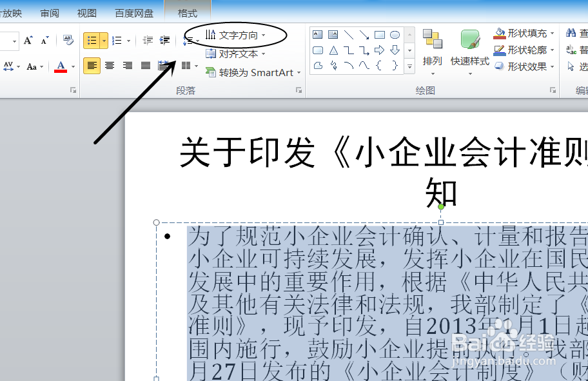Expand the Align Text options
This screenshot has width=588, height=381.
click(239, 54)
